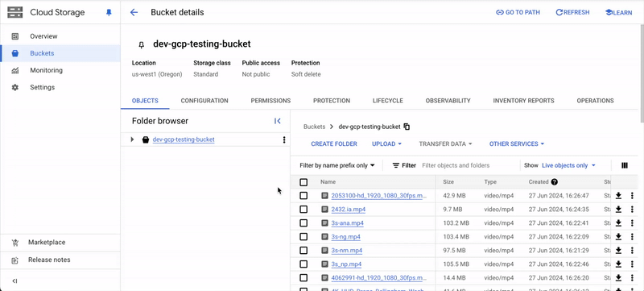Screen dimensions: 644x291
Task: Check the 3s-nm.mp4 row checkbox
Action: pos(303,251)
